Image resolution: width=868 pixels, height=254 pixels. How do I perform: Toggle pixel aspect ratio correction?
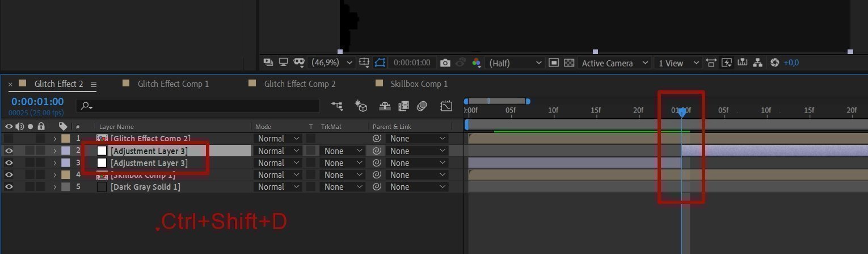pyautogui.click(x=711, y=63)
